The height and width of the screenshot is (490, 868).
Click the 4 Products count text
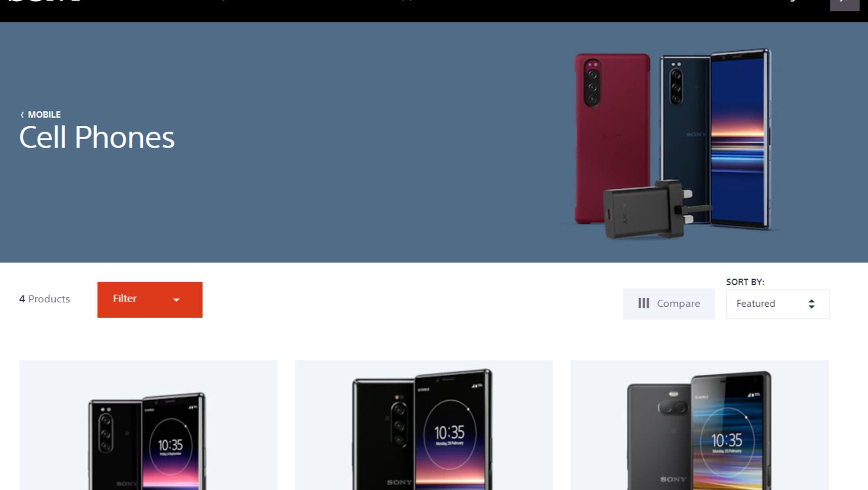(44, 299)
